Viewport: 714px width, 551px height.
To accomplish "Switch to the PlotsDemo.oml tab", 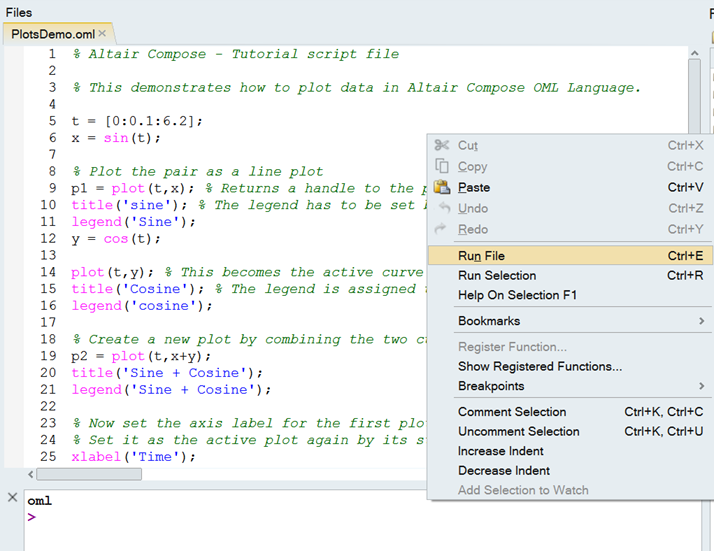I will pos(52,34).
